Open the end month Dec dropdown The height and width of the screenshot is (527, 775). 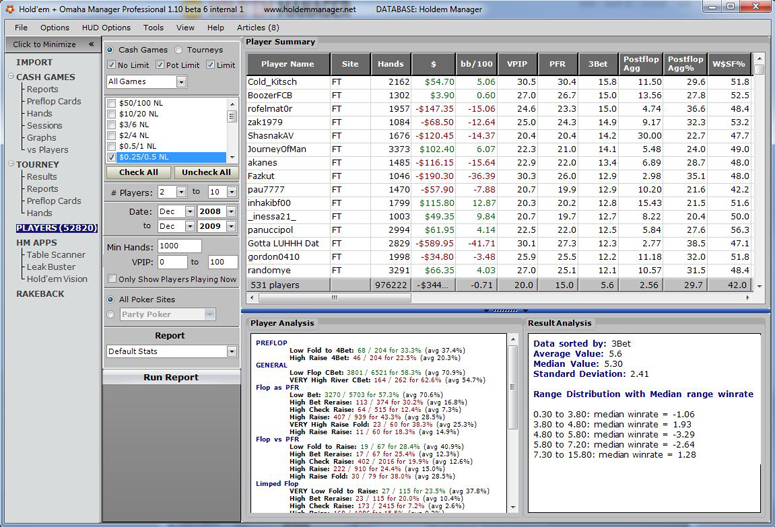190,226
